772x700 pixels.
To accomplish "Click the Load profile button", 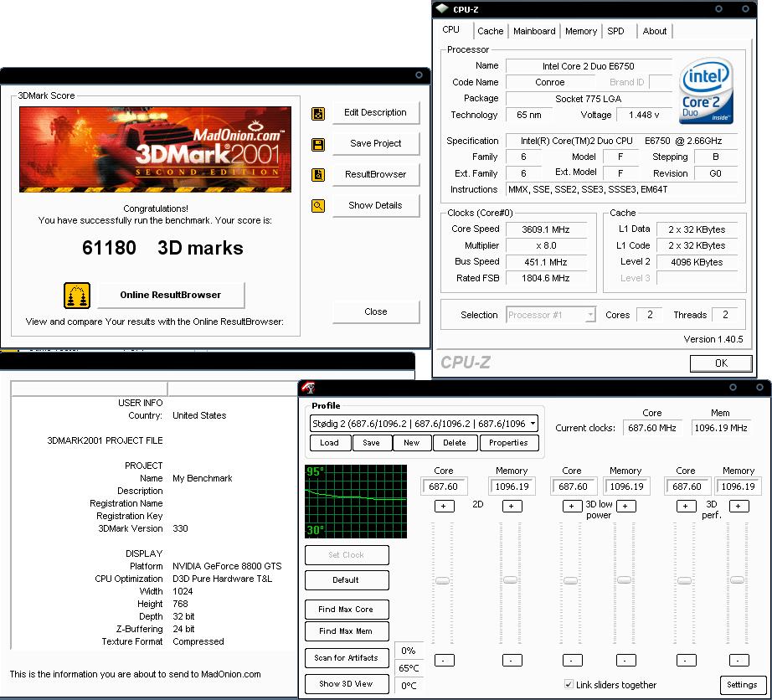I will point(330,443).
